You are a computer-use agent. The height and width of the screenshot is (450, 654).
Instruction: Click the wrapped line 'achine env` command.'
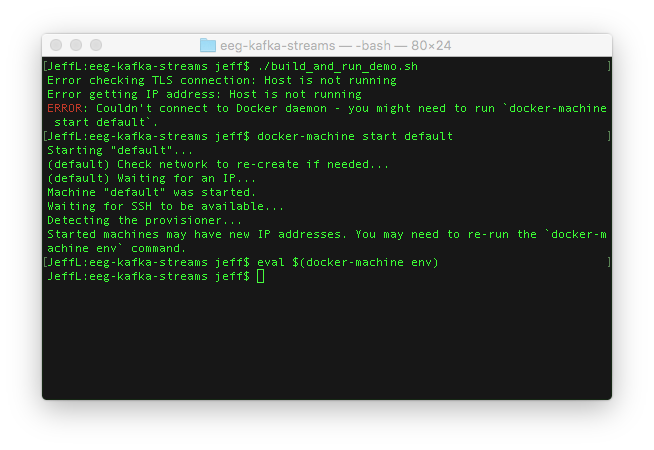[x=116, y=249]
